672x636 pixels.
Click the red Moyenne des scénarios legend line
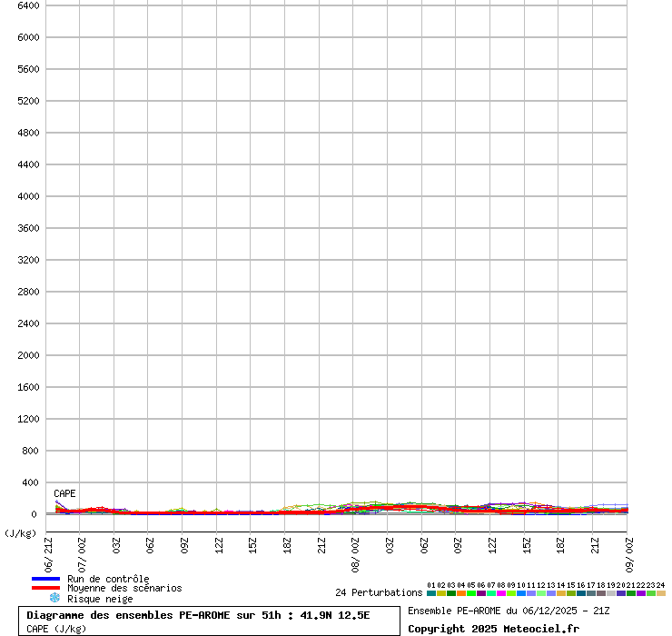45,588
